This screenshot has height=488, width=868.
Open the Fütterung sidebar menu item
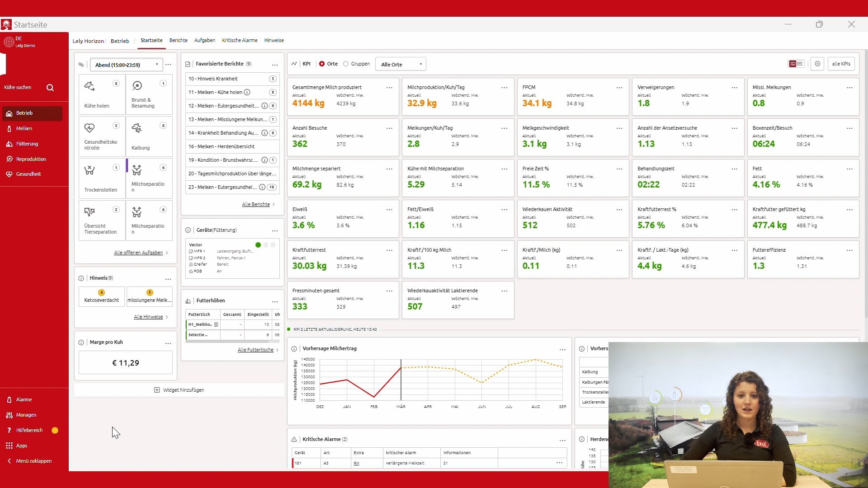click(27, 144)
